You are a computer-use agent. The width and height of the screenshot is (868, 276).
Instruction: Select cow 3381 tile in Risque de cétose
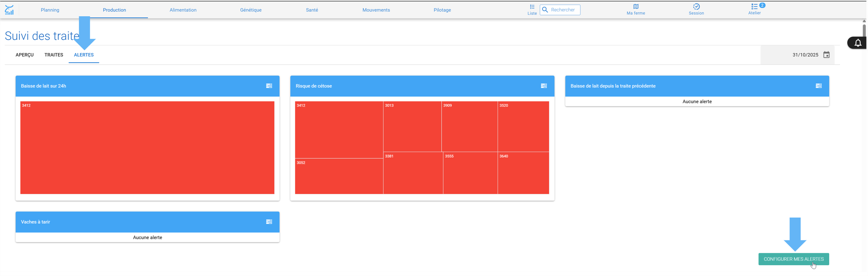pos(413,173)
